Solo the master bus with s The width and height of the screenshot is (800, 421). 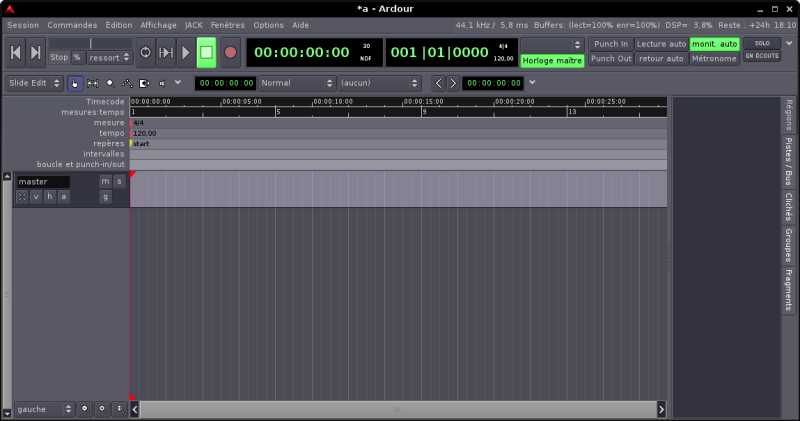(119, 181)
